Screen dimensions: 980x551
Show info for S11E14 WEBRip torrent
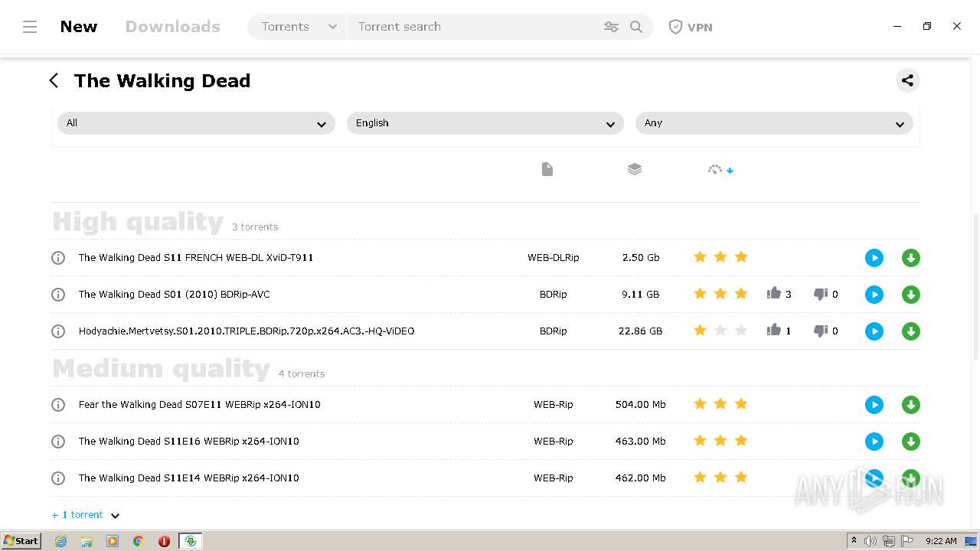(58, 478)
